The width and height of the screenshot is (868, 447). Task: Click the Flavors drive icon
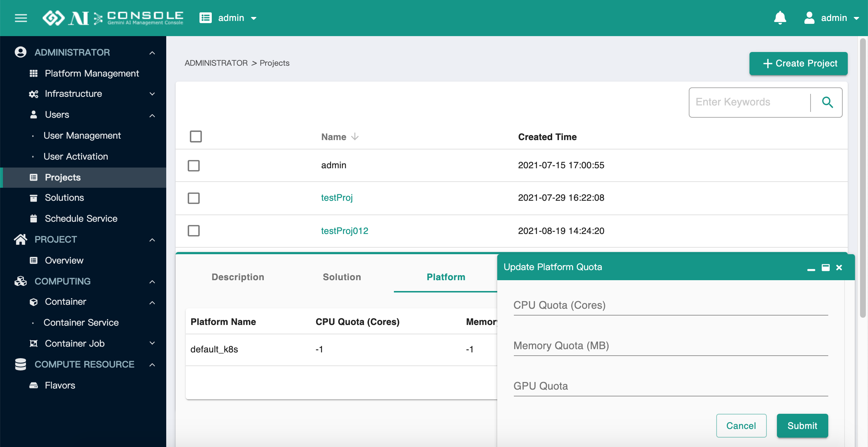(34, 385)
